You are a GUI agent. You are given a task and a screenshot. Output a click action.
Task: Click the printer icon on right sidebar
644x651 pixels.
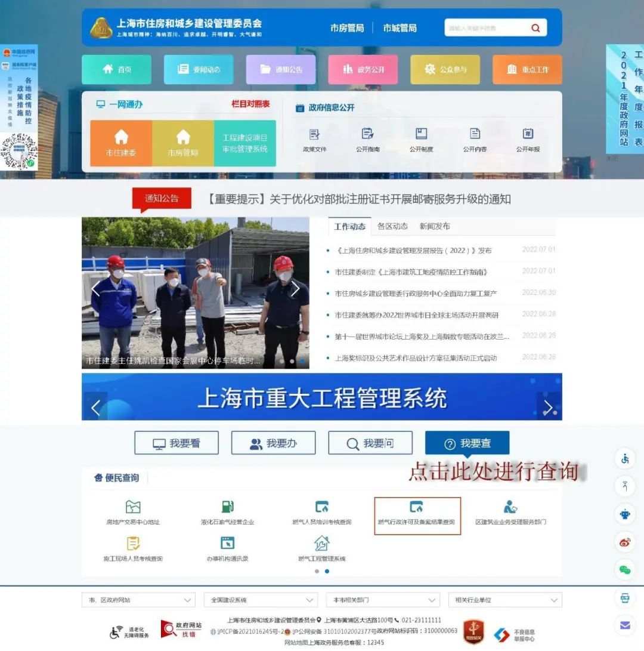625,598
